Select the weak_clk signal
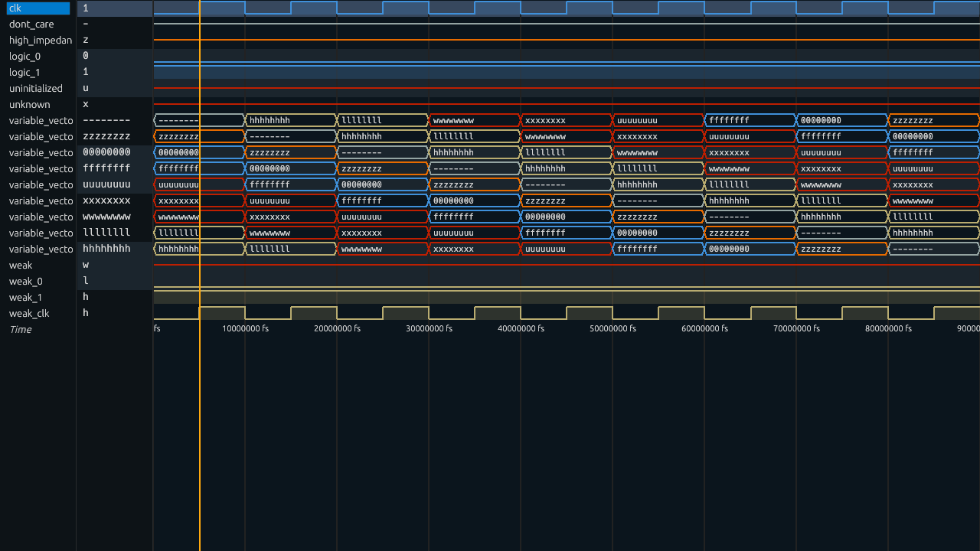Image resolution: width=980 pixels, height=551 pixels. tap(29, 314)
